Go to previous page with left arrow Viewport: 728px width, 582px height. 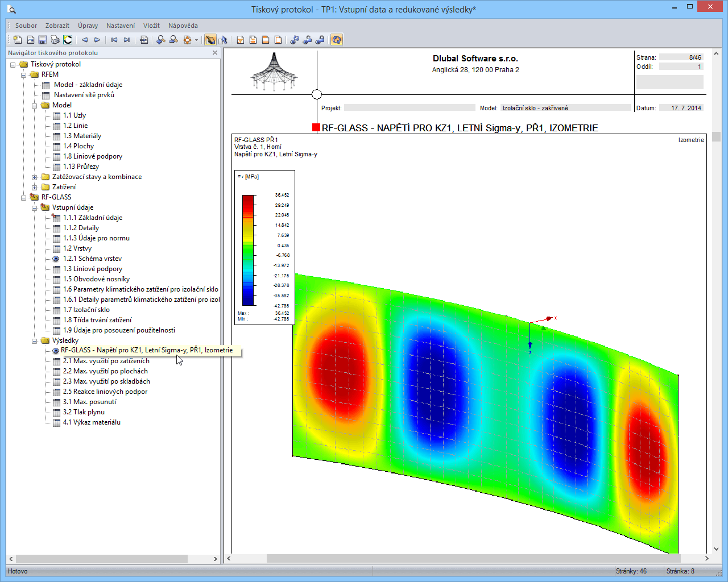tap(85, 40)
